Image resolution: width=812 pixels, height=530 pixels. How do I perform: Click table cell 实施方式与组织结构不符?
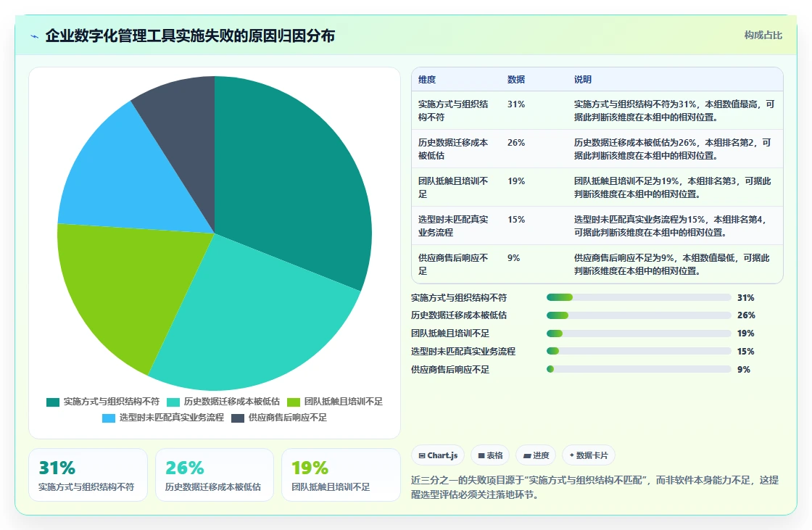[x=453, y=110]
